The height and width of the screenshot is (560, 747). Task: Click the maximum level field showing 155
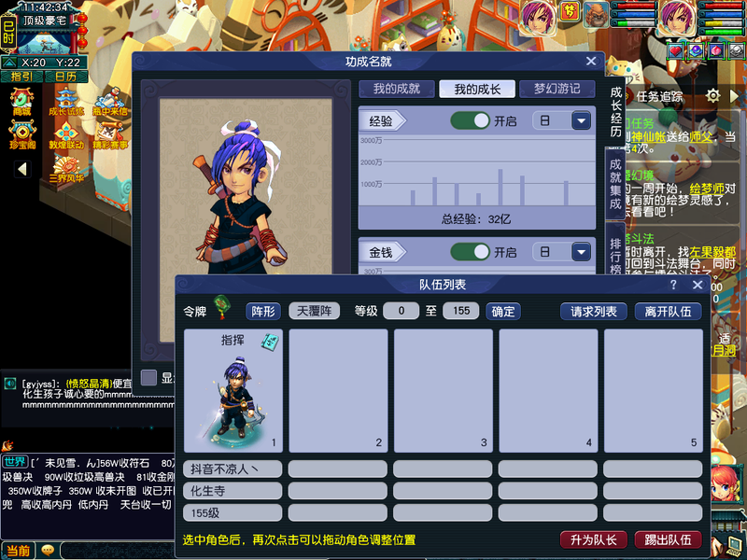pos(460,311)
